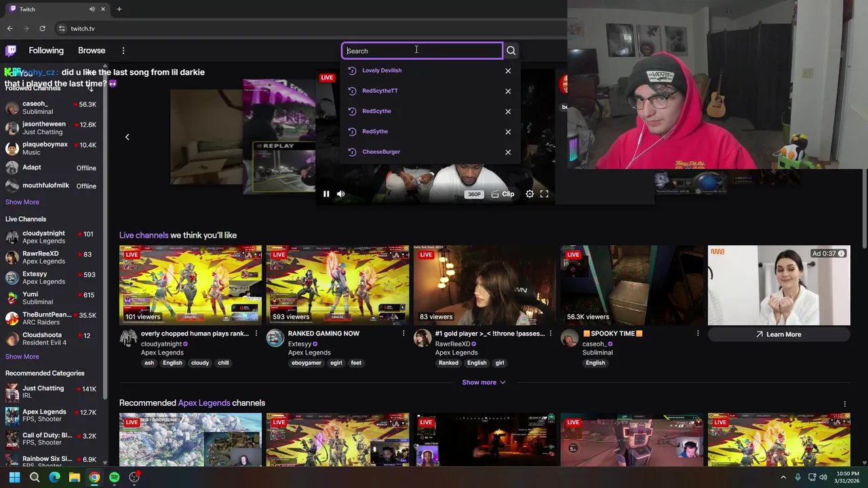Viewport: 868px width, 488px height.
Task: Open options menu for Extesyy stream card
Action: click(x=403, y=333)
